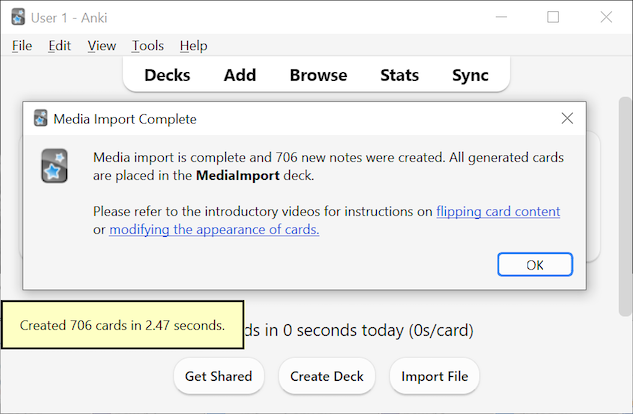Open the Edit menu
Image resolution: width=633 pixels, height=414 pixels.
click(59, 45)
